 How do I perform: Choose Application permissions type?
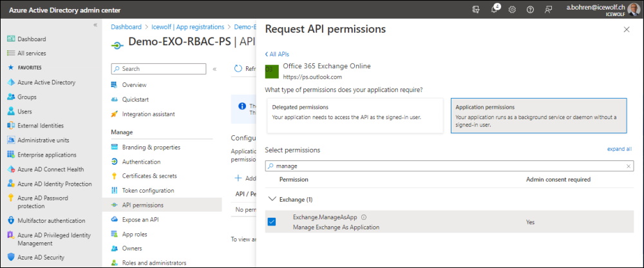538,115
